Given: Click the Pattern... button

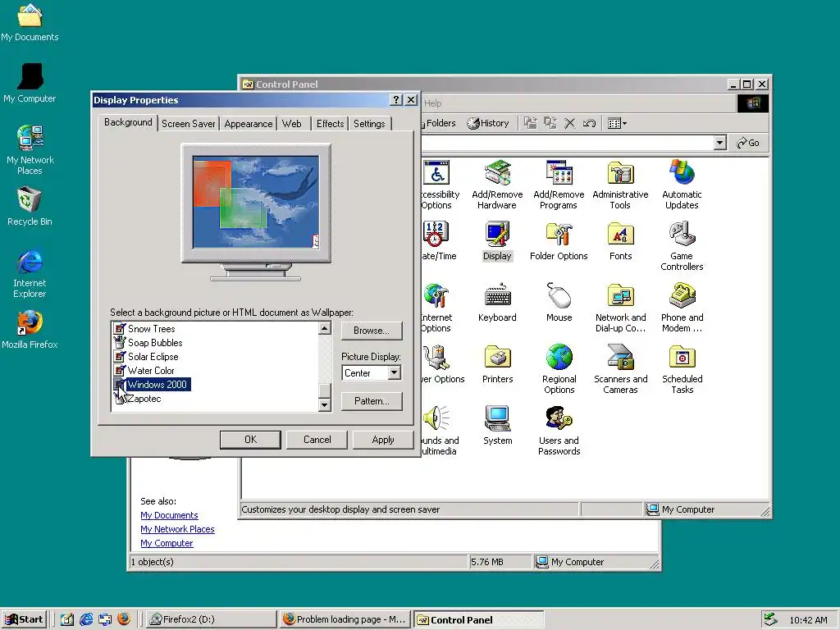Looking at the screenshot, I should (x=372, y=401).
